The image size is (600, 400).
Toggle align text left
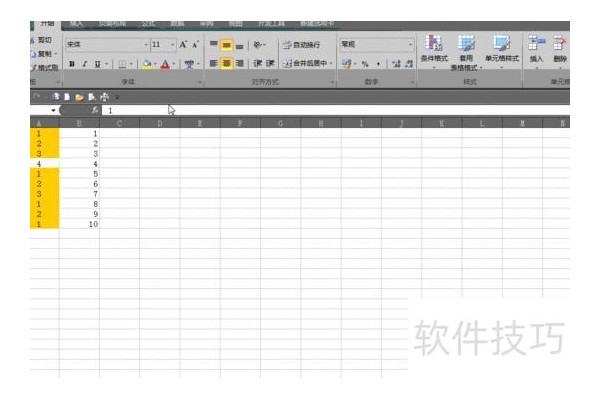[x=214, y=63]
